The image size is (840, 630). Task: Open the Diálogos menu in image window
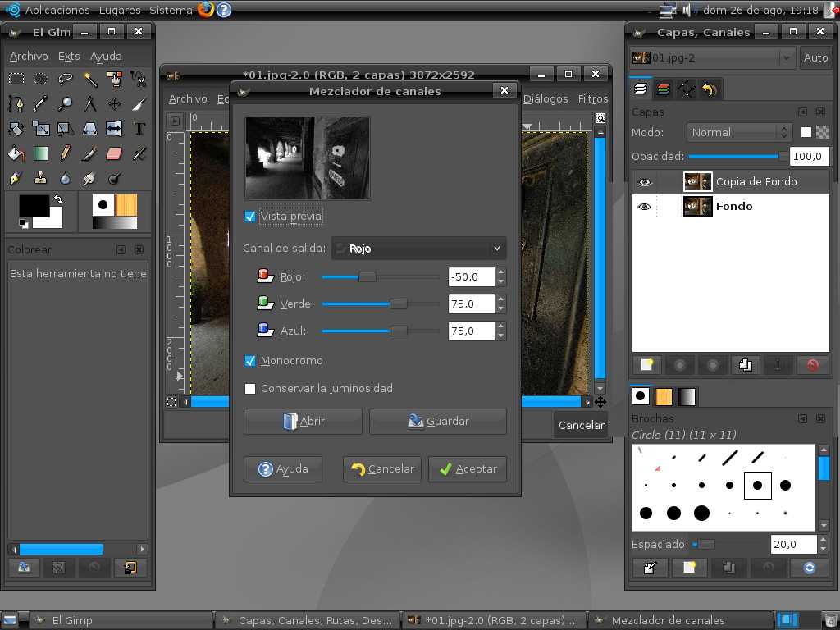tap(546, 99)
